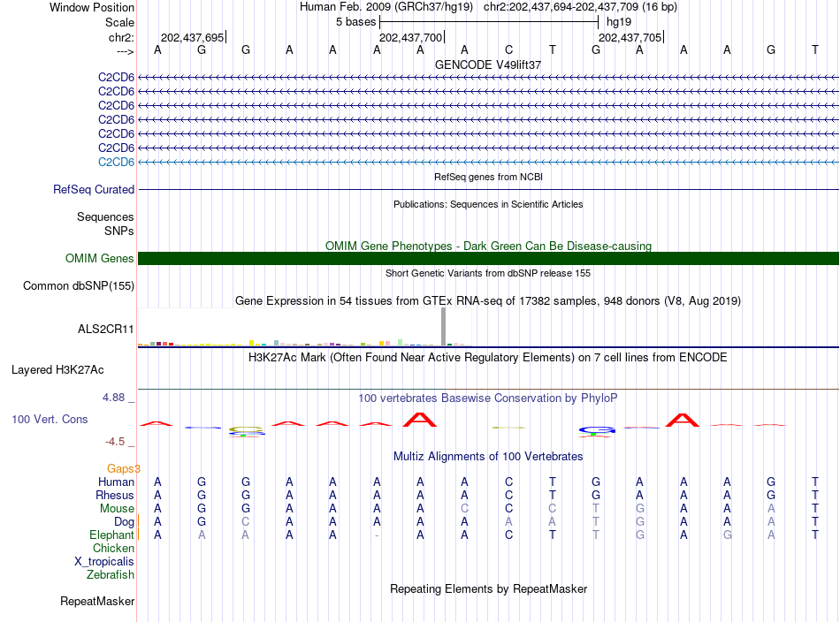Select the Dog alignment row label

[x=124, y=522]
